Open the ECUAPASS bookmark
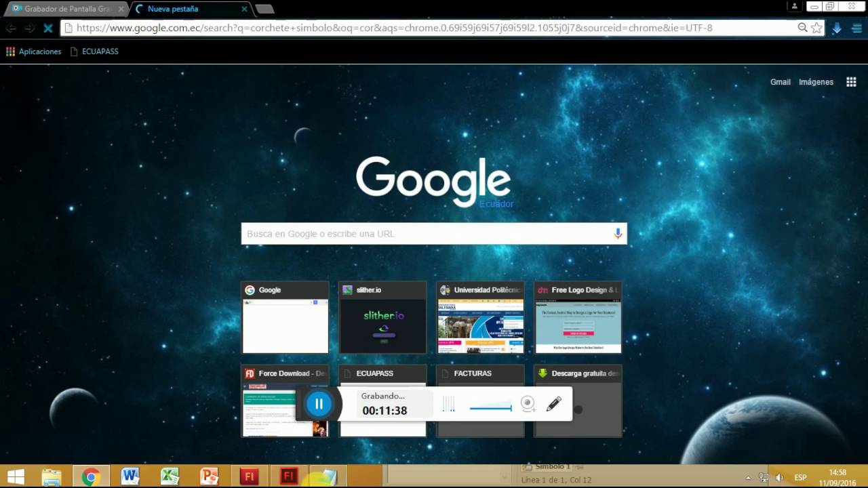The image size is (868, 488). click(x=94, y=52)
